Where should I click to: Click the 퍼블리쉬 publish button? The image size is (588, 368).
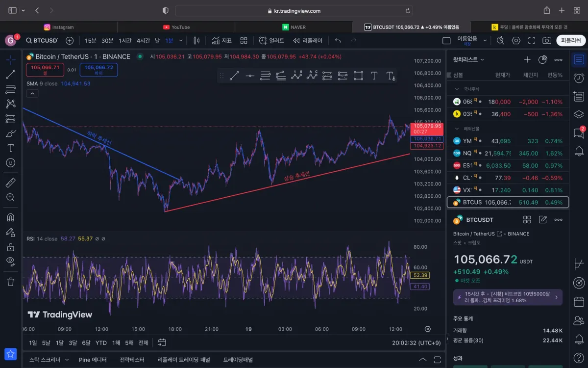[571, 41]
